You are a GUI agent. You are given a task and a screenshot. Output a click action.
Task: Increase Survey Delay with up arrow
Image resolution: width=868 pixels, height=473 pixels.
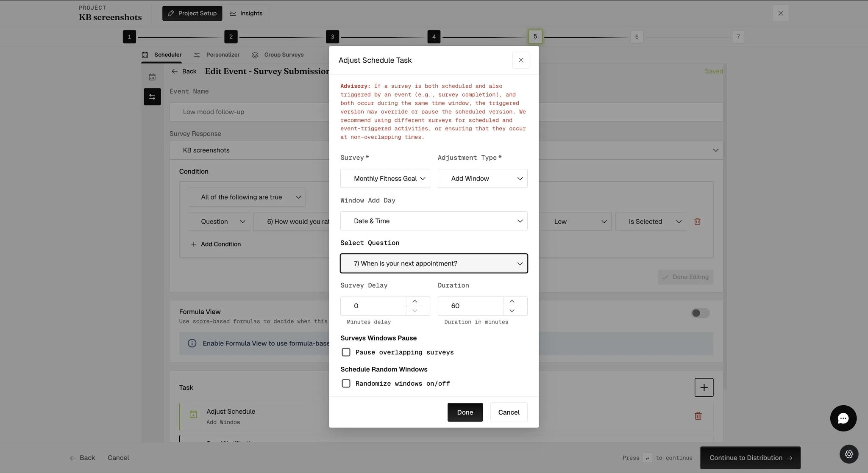(415, 301)
